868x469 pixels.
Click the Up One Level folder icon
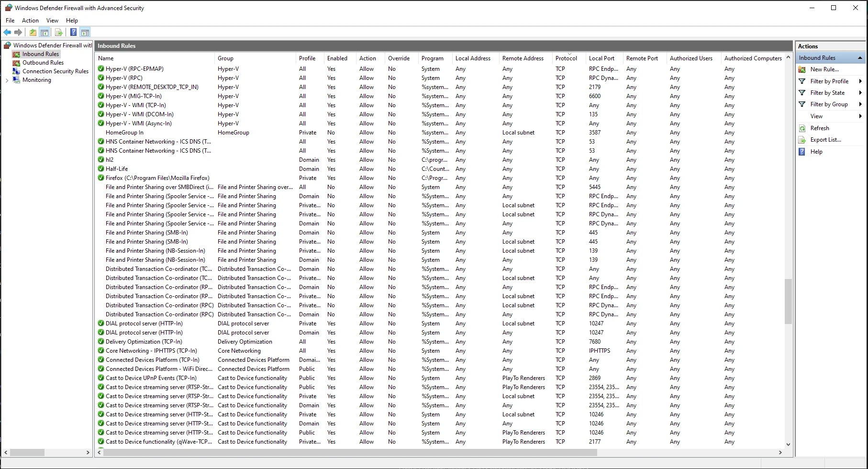pyautogui.click(x=33, y=33)
